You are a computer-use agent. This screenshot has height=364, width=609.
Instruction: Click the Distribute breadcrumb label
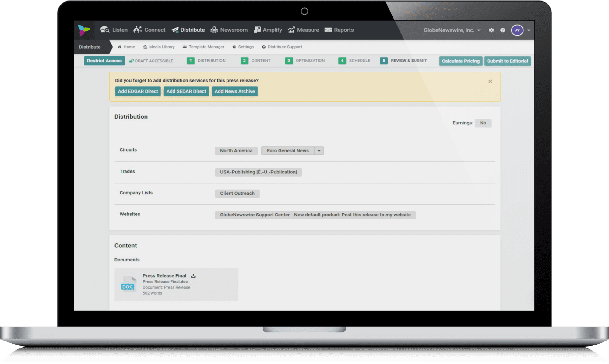(90, 47)
